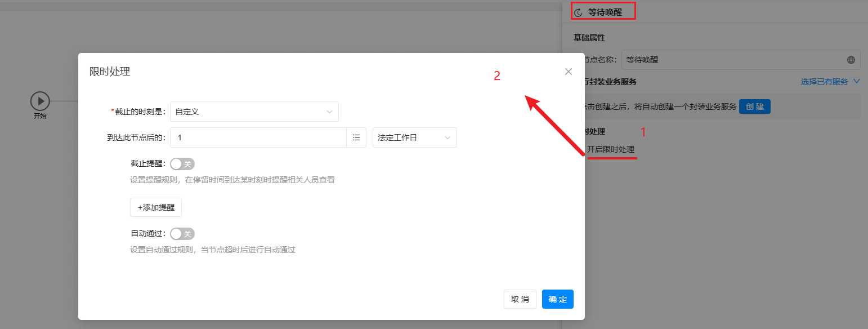Viewport: 868px width, 329px height.
Task: Click the 基础属性 section heading
Action: tap(589, 38)
